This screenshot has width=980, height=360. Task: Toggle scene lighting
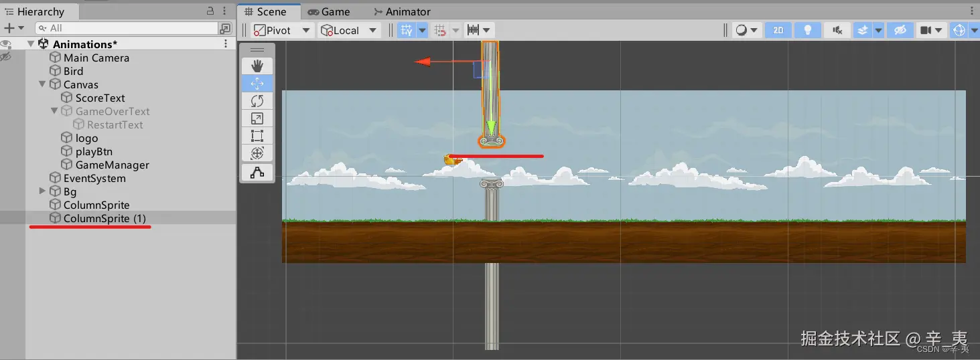808,30
